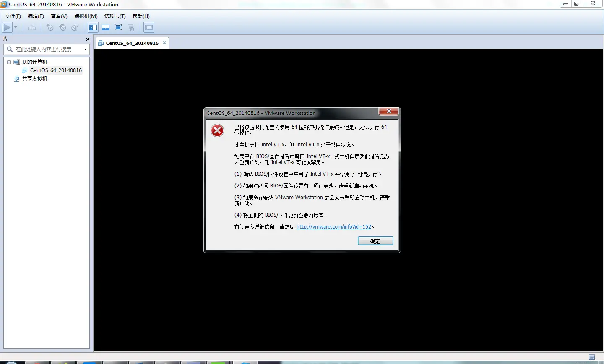The height and width of the screenshot is (364, 604).
Task: Open the library search dropdown arrow
Action: point(85,49)
